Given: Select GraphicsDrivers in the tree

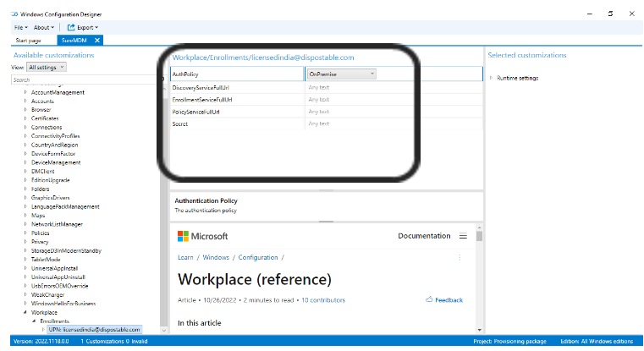Looking at the screenshot, I should [x=51, y=197].
